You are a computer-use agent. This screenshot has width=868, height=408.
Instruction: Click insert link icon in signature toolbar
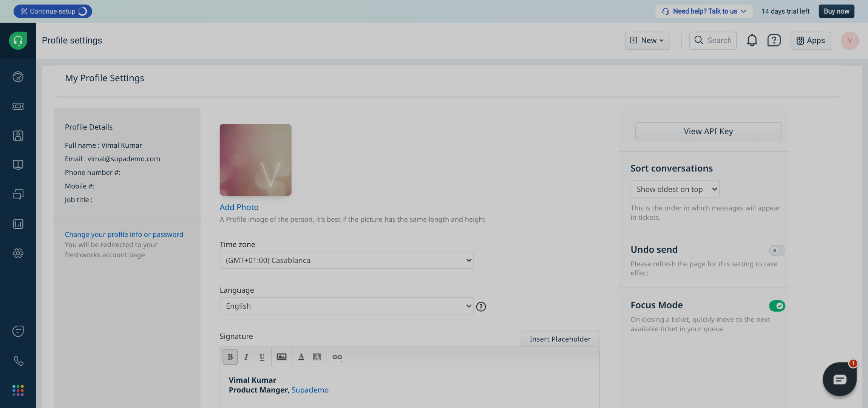point(337,357)
